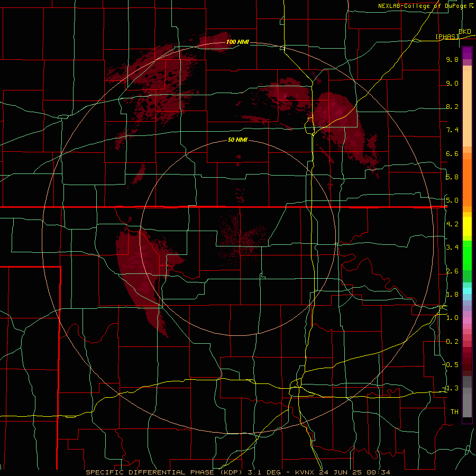The width and height of the screenshot is (476, 476).
Task: Click the 1.8 value on color scale
Action: 452,295
